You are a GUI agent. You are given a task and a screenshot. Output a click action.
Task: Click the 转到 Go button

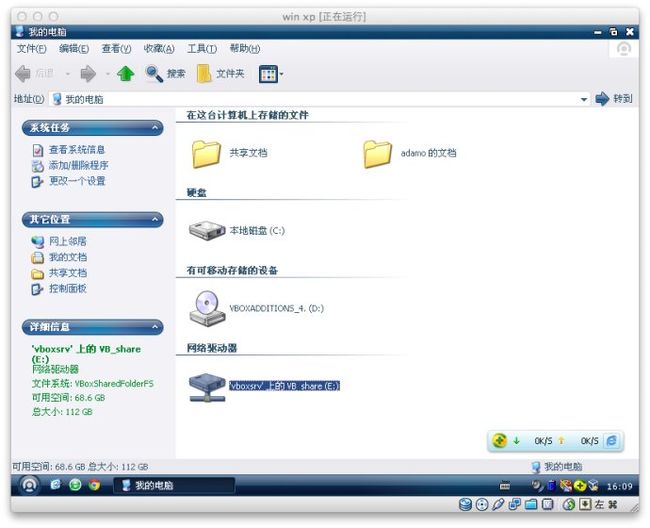click(x=614, y=99)
